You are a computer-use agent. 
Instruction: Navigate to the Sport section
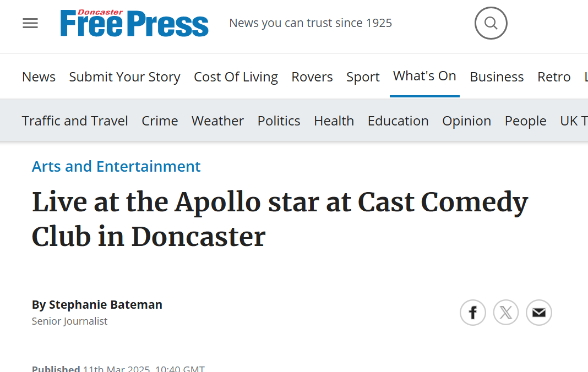pos(363,76)
